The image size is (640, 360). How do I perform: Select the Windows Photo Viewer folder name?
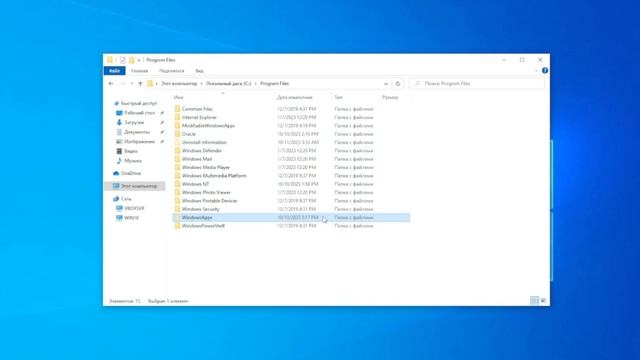click(x=206, y=193)
